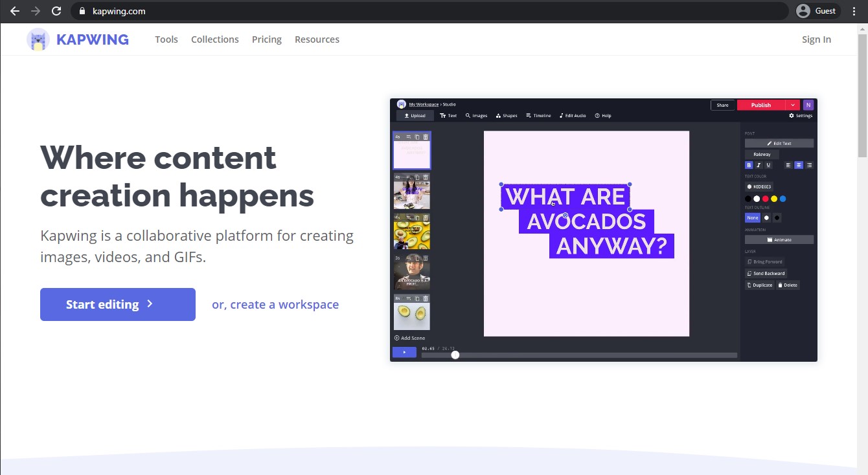Click the workspace avatar in studio header
Viewport: 868px width, 475px height.
pos(402,104)
